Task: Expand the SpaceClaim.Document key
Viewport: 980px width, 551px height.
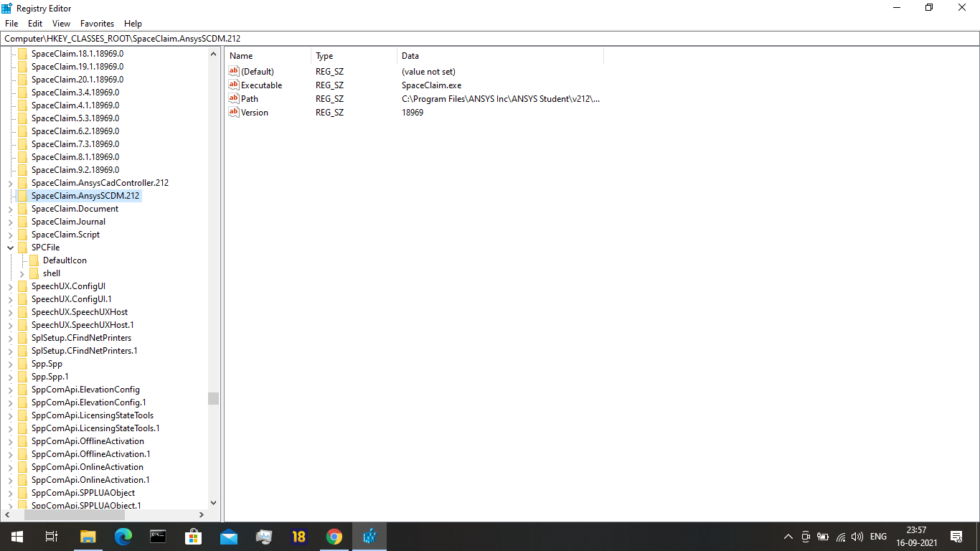Action: [10, 209]
